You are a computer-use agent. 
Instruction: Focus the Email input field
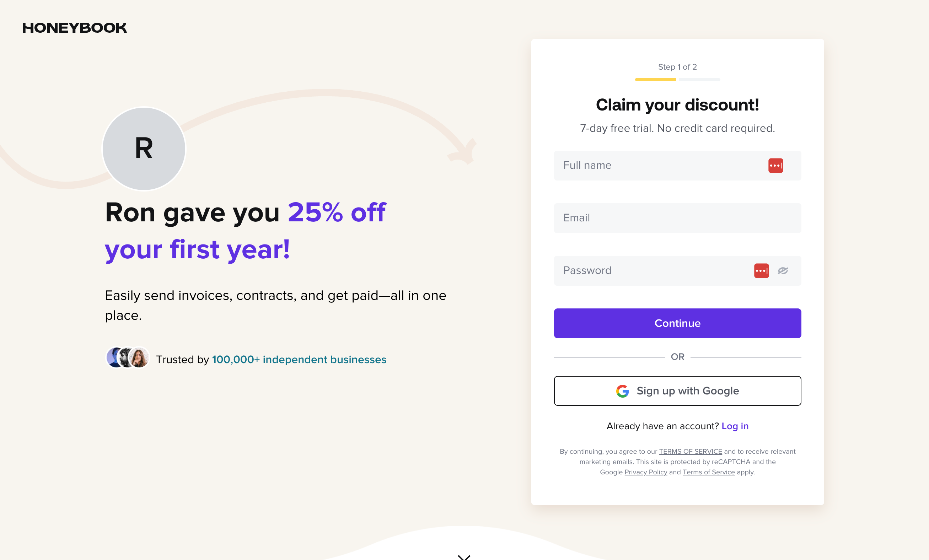point(677,218)
